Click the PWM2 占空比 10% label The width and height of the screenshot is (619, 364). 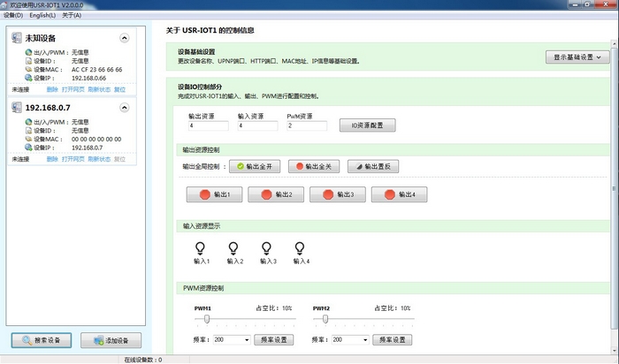[393, 308]
